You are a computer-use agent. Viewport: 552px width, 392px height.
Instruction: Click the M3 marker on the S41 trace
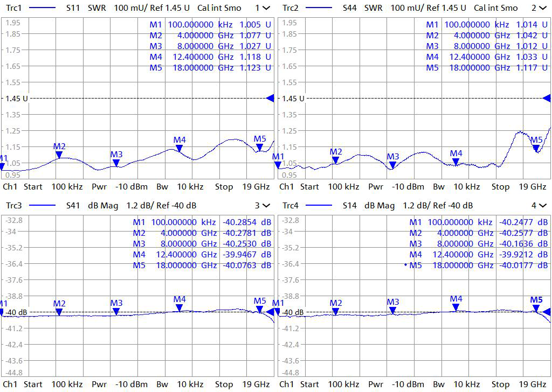click(x=116, y=311)
